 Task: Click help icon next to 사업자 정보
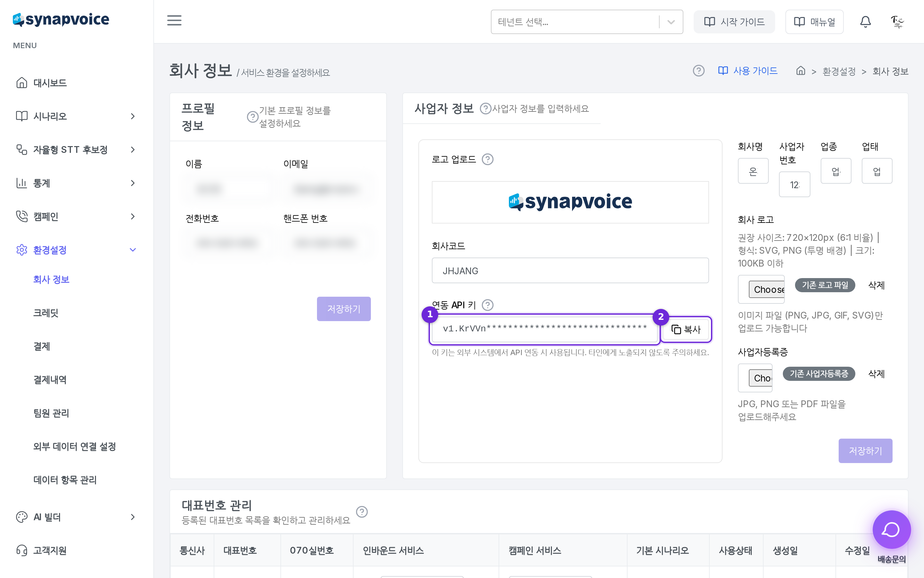point(485,109)
